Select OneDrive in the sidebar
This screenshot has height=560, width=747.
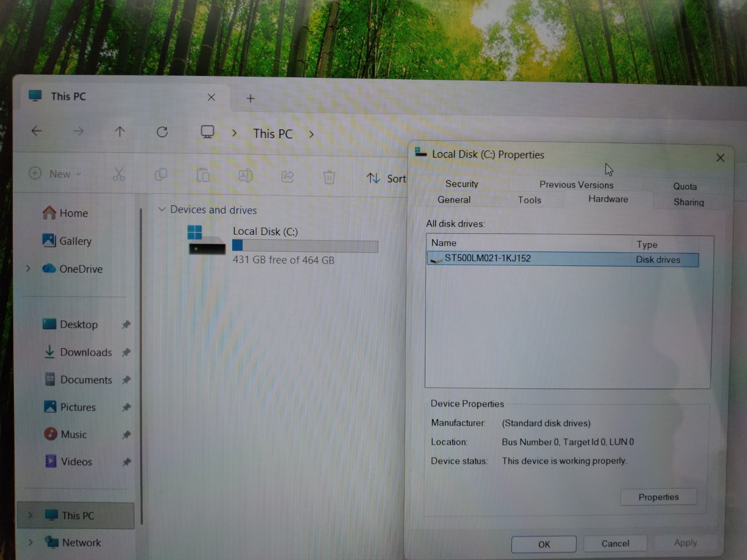click(x=72, y=269)
